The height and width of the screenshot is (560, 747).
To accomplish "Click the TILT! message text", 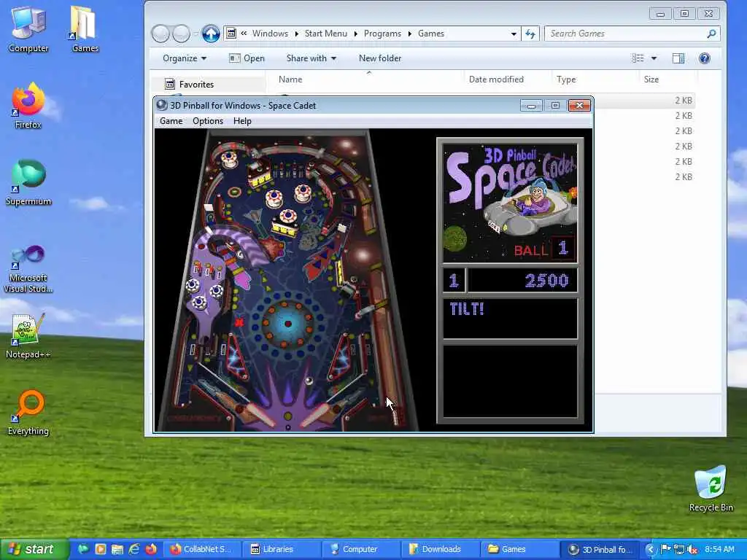I will coord(466,309).
